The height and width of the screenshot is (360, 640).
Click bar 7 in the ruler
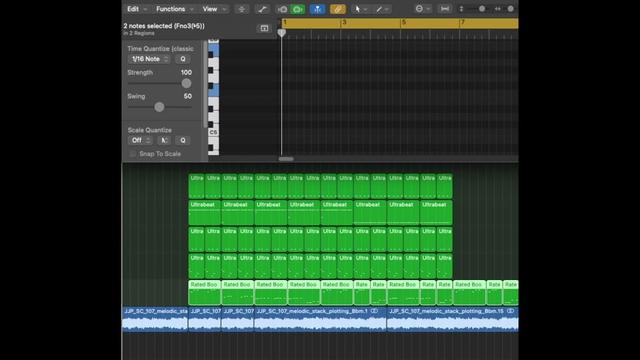(x=463, y=22)
